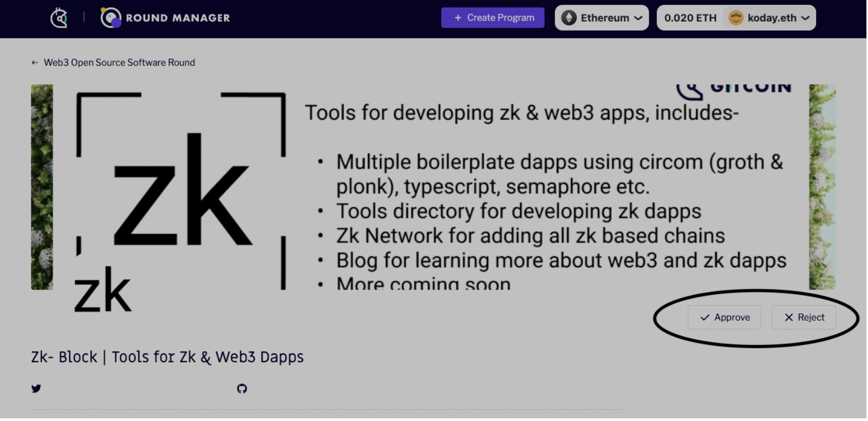Screen dimensions: 868x421
Task: Click the Gitcoin logo in the header
Action: [x=59, y=18]
